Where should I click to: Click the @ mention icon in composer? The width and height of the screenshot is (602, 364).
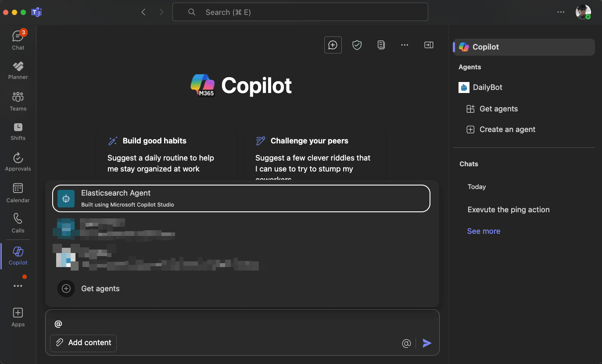tap(406, 343)
